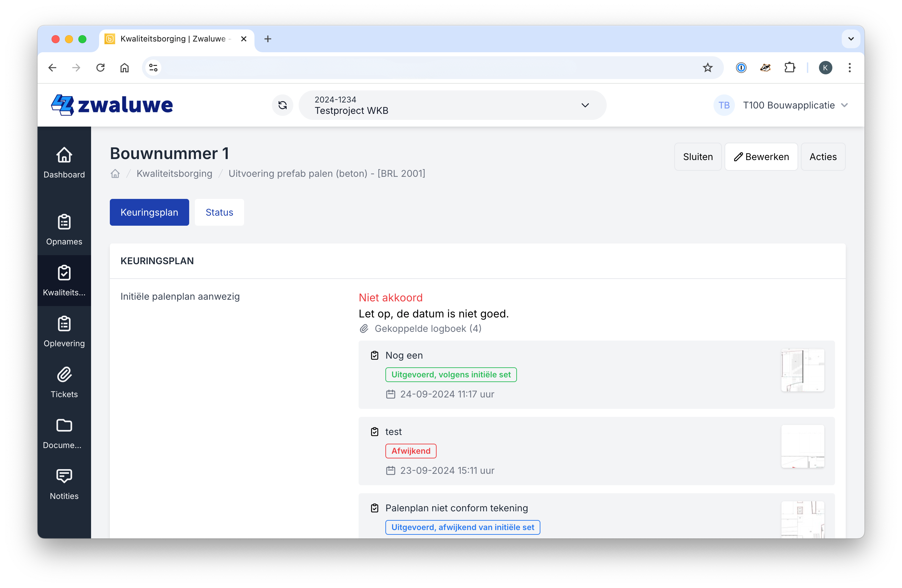The height and width of the screenshot is (588, 902).
Task: Open the 'Nog een' logbook entry
Action: coord(597,374)
